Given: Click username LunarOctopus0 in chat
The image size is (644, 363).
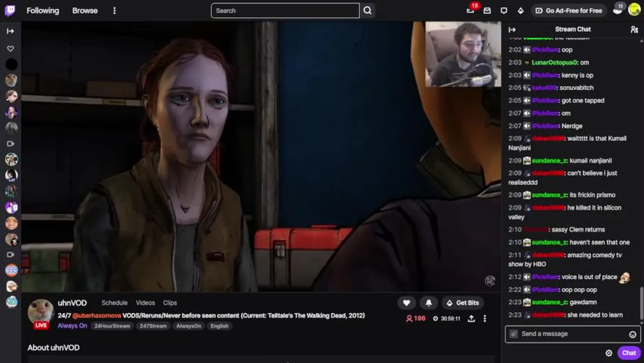Looking at the screenshot, I should [x=554, y=63].
